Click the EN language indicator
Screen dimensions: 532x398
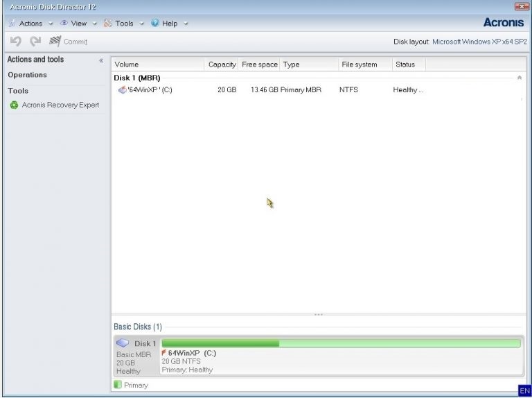(524, 391)
